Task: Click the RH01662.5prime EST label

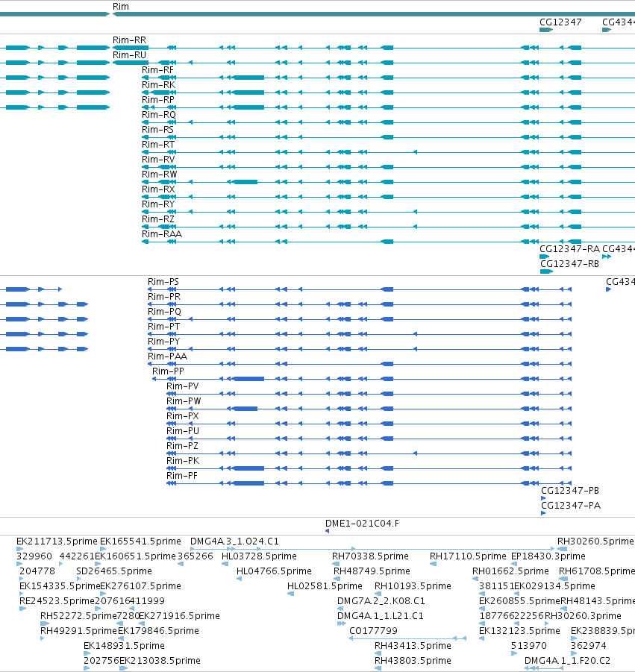Action: click(x=510, y=571)
